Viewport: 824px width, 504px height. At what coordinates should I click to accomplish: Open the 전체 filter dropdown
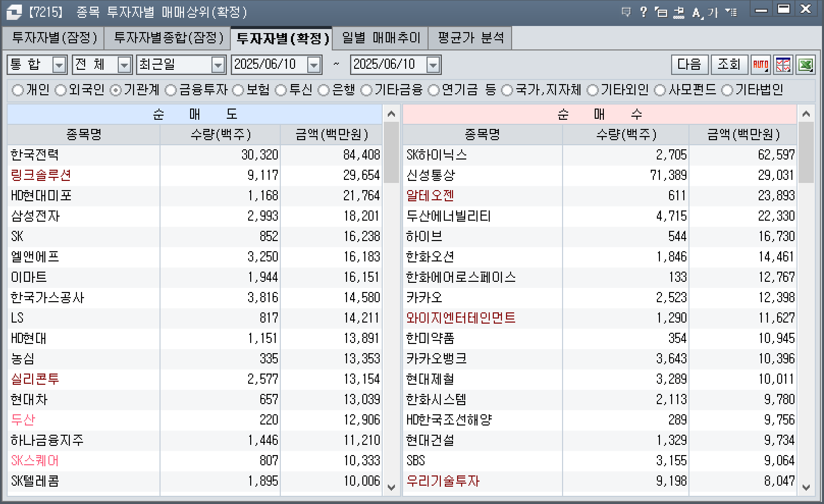pyautogui.click(x=124, y=65)
